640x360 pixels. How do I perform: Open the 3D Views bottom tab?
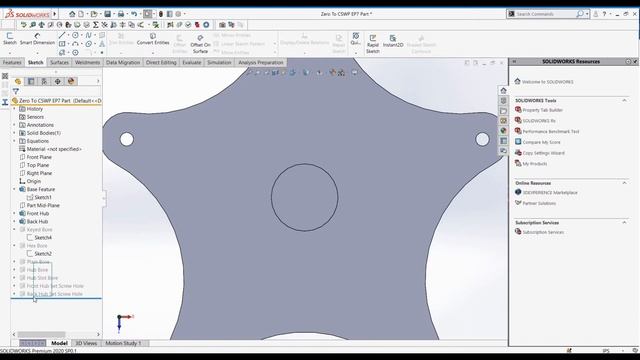point(86,343)
